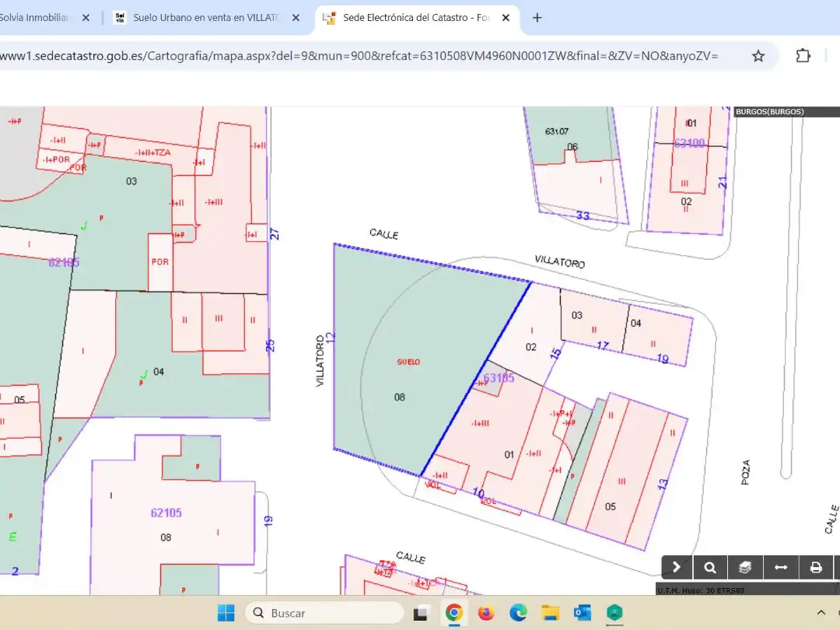Screen dimensions: 840x630
Task: Click parcel number 08 in highlighted plot
Action: [x=400, y=397]
